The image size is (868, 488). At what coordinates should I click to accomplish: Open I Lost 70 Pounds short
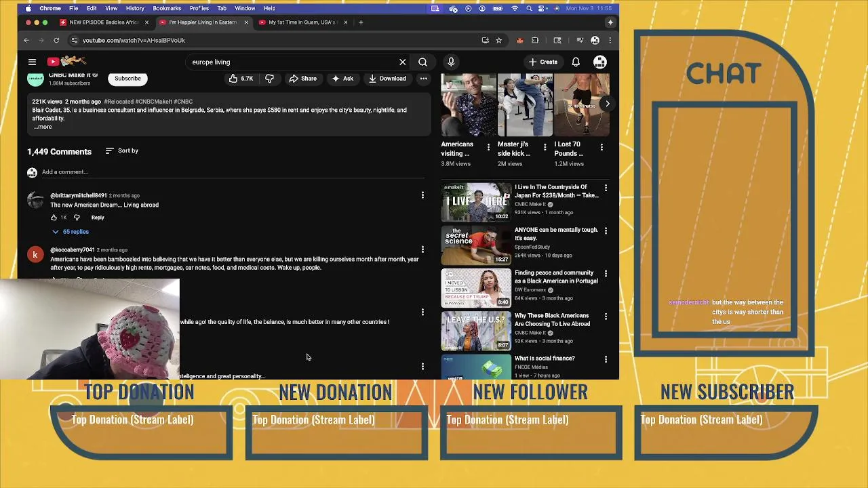click(581, 105)
